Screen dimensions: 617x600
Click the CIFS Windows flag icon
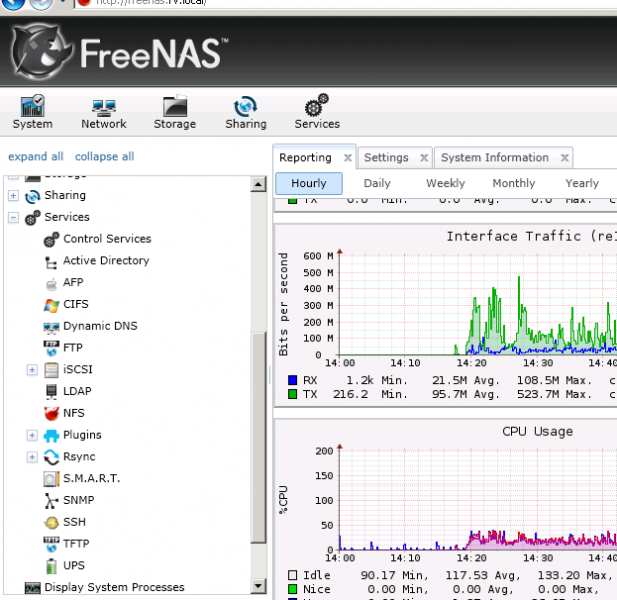click(51, 305)
